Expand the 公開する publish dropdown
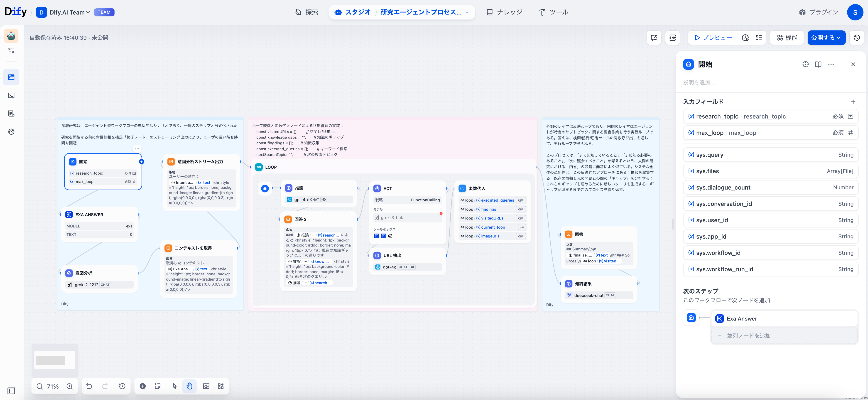The width and height of the screenshot is (868, 400). pyautogui.click(x=826, y=38)
